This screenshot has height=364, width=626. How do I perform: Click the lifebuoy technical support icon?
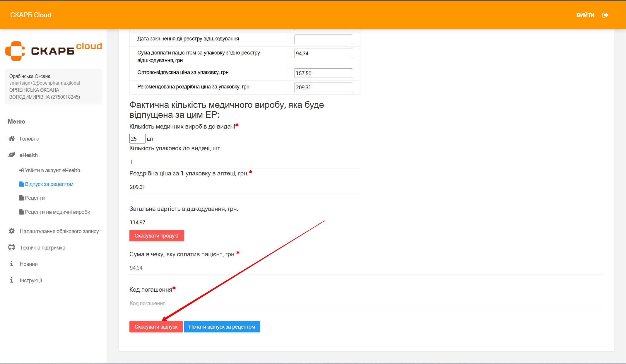click(x=12, y=247)
